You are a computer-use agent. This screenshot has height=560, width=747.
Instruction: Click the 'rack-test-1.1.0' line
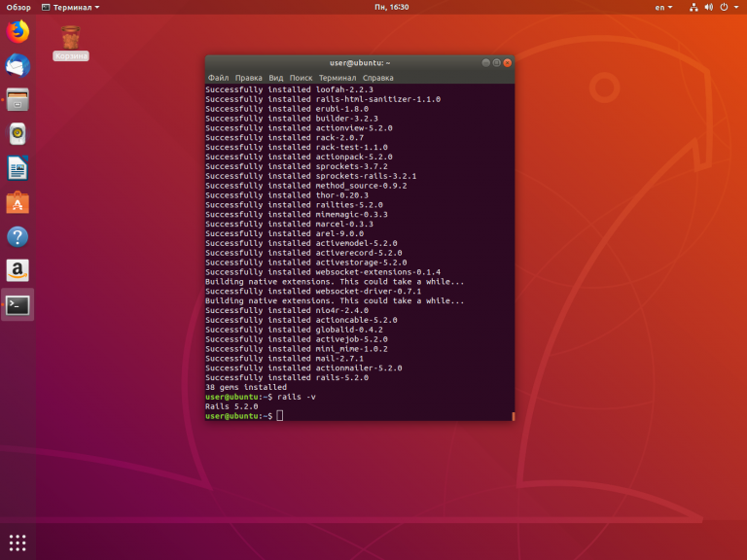297,147
